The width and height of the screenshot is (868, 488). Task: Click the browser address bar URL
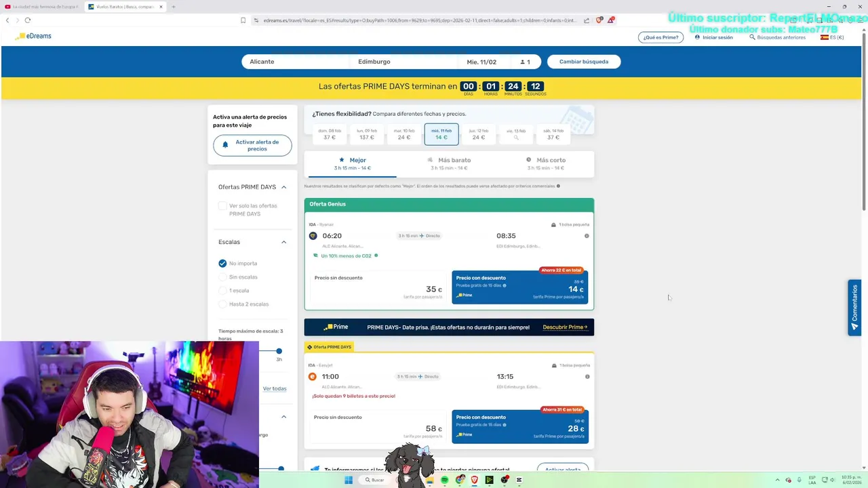[x=420, y=20]
